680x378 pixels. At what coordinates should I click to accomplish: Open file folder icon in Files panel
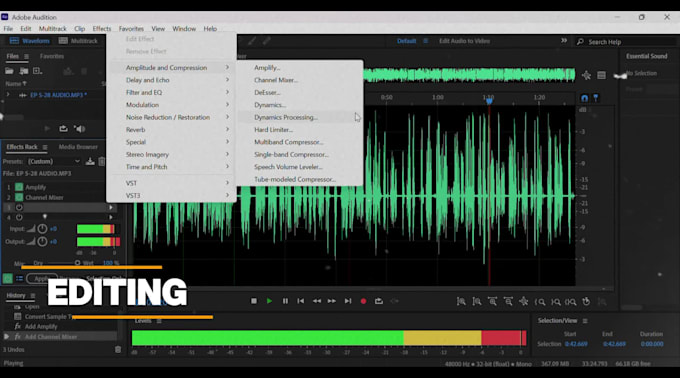pyautogui.click(x=9, y=71)
